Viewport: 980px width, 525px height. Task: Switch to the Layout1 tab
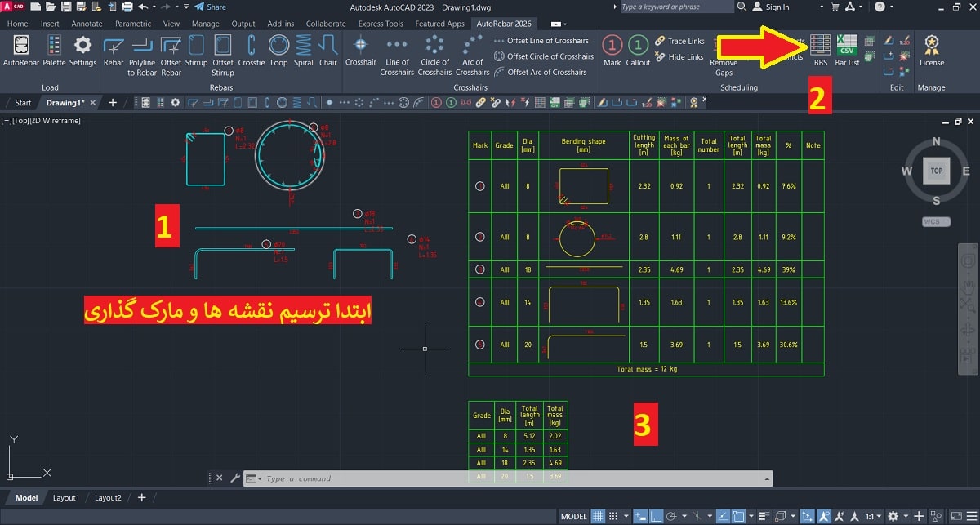pos(66,497)
